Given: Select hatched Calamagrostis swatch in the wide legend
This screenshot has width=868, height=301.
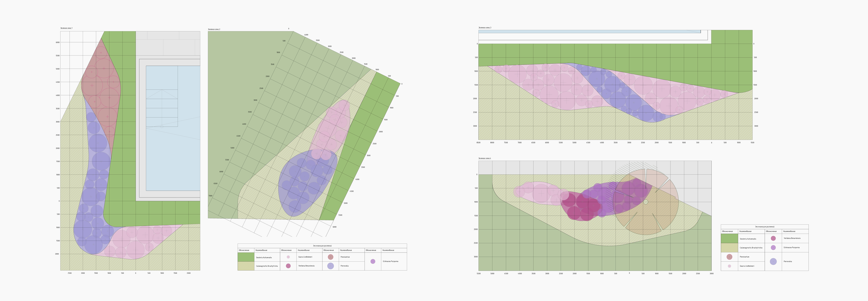Looking at the screenshot, I should pyautogui.click(x=246, y=266).
